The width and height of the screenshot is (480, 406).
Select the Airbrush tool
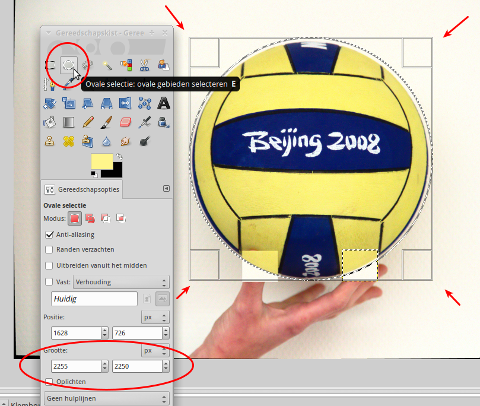point(144,122)
